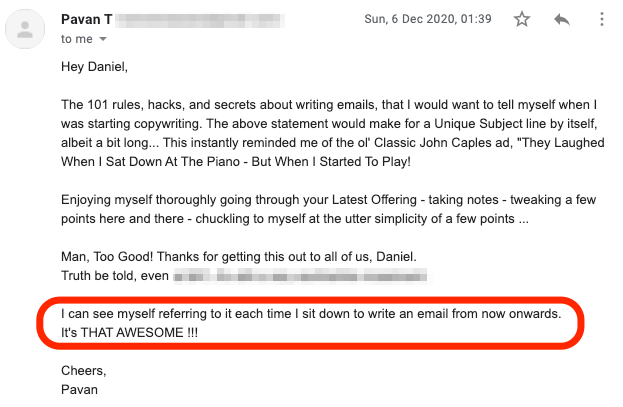Click the sender's profile avatar
Viewport: 623px width, 407px height.
click(x=25, y=29)
